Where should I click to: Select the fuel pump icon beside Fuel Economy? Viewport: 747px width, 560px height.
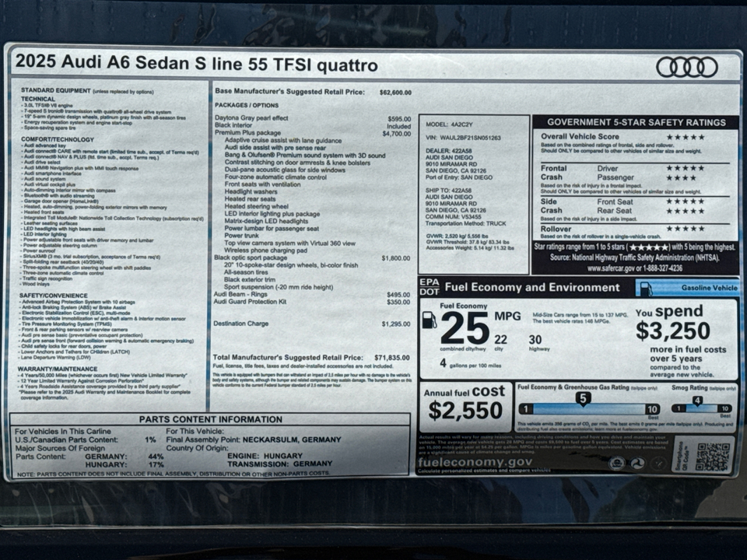[x=430, y=320]
